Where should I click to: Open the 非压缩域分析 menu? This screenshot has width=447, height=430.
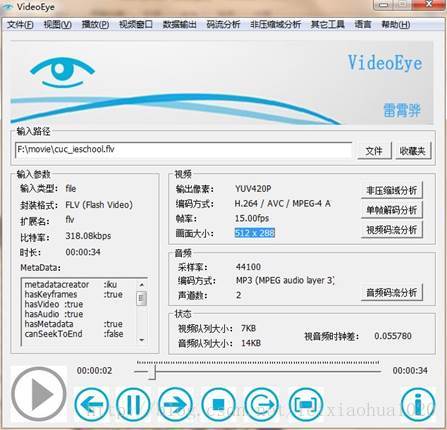click(276, 25)
